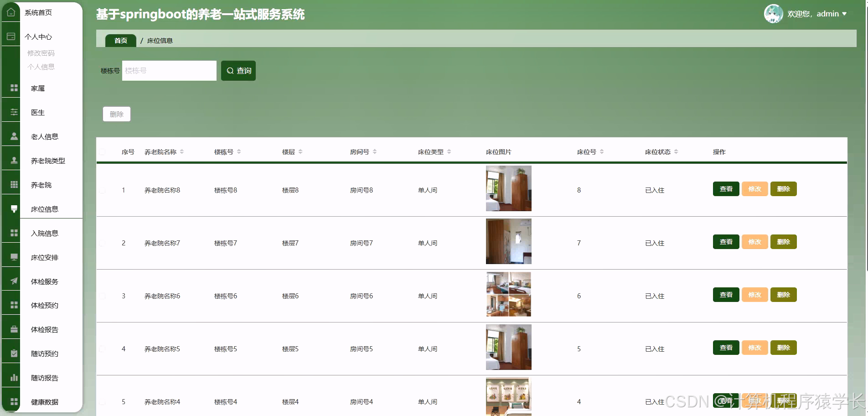Open bed image thumbnail in row 养老院名称6

509,294
